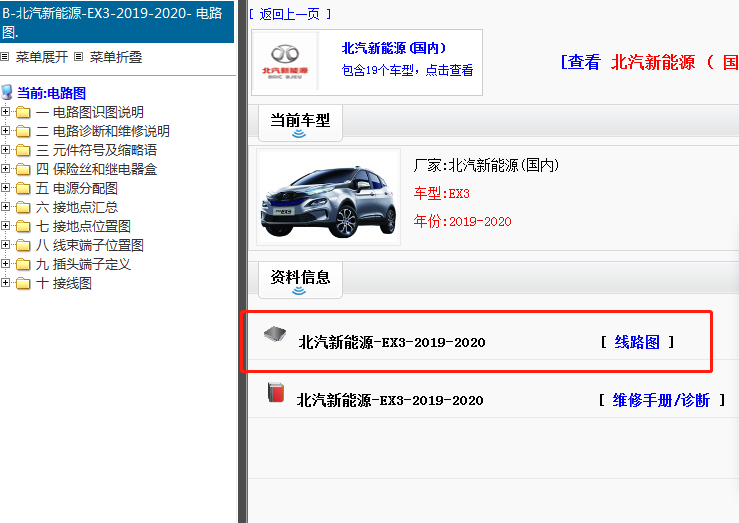Click the computer icon beside 当前:电路图
The height and width of the screenshot is (523, 739).
coord(8,93)
